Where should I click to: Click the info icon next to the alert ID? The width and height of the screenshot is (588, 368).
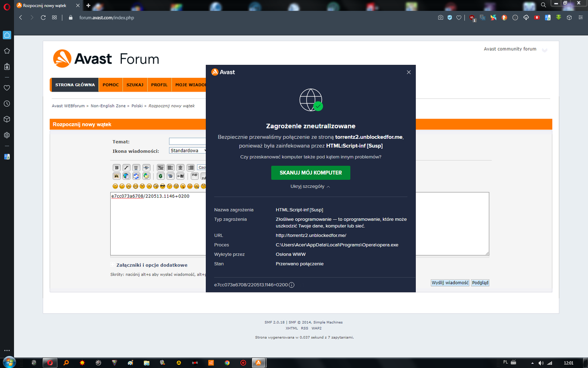click(x=292, y=285)
